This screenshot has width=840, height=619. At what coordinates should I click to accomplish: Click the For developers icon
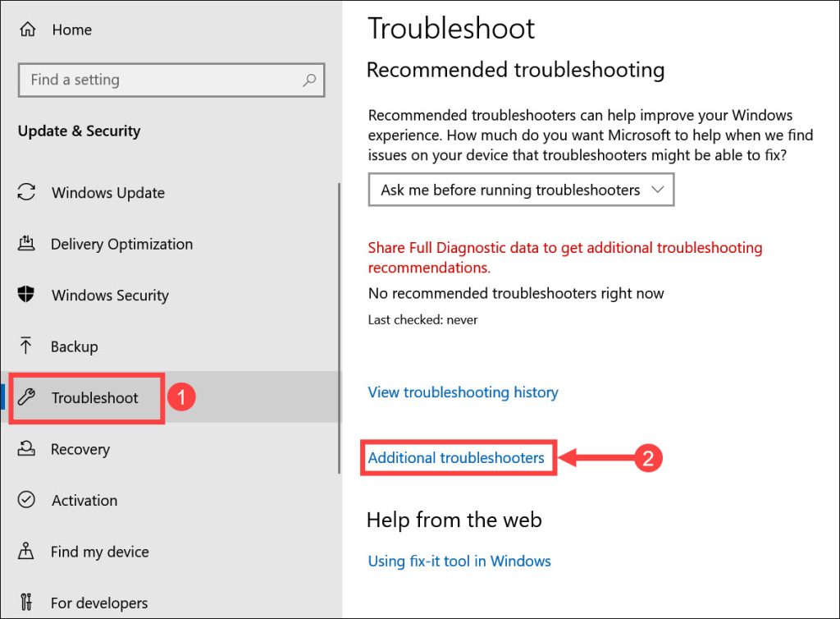pyautogui.click(x=27, y=602)
